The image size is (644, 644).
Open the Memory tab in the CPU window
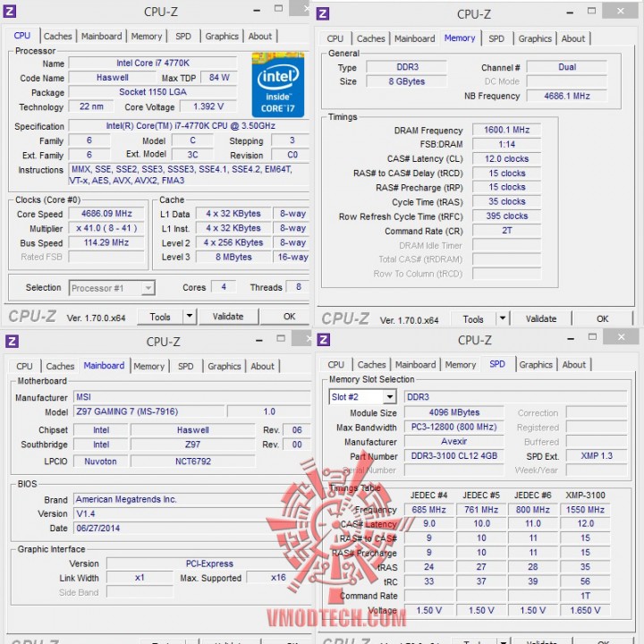pos(146,36)
